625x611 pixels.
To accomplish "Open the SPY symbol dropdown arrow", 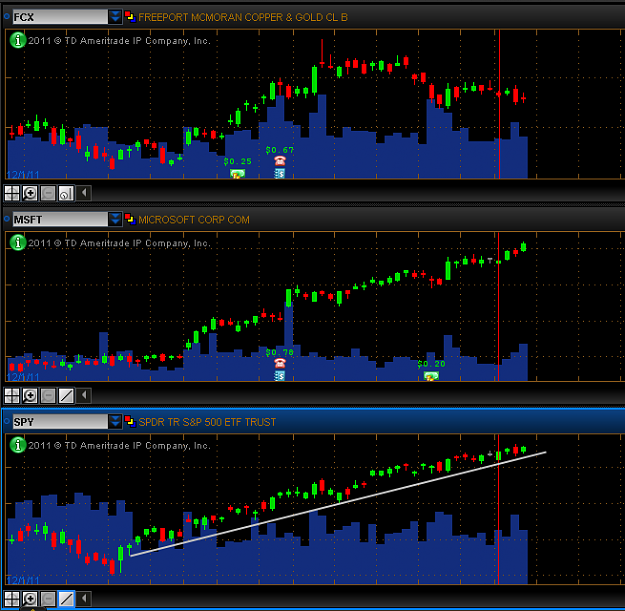I will tap(115, 422).
